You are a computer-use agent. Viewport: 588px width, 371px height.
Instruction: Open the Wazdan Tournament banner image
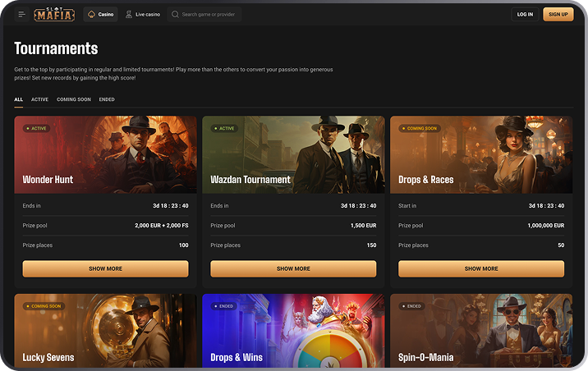(x=293, y=154)
